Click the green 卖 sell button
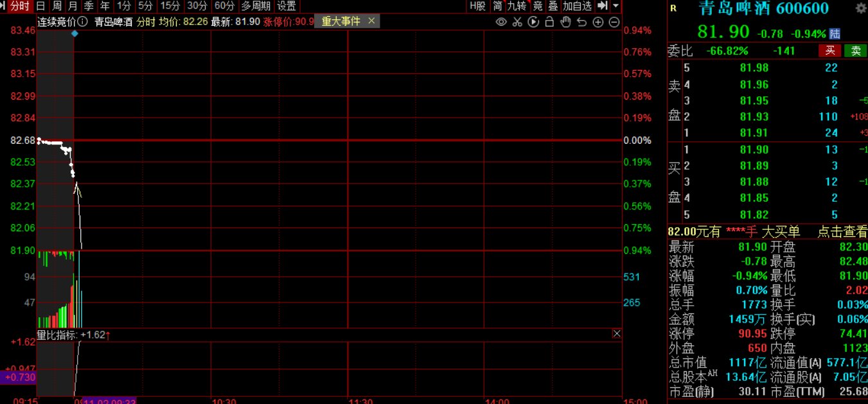 pos(855,51)
